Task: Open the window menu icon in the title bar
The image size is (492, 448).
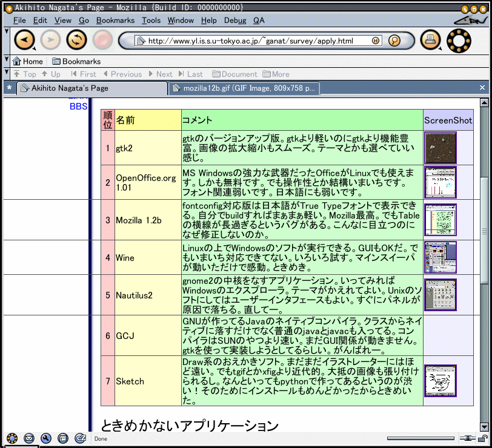Action: tap(9, 8)
